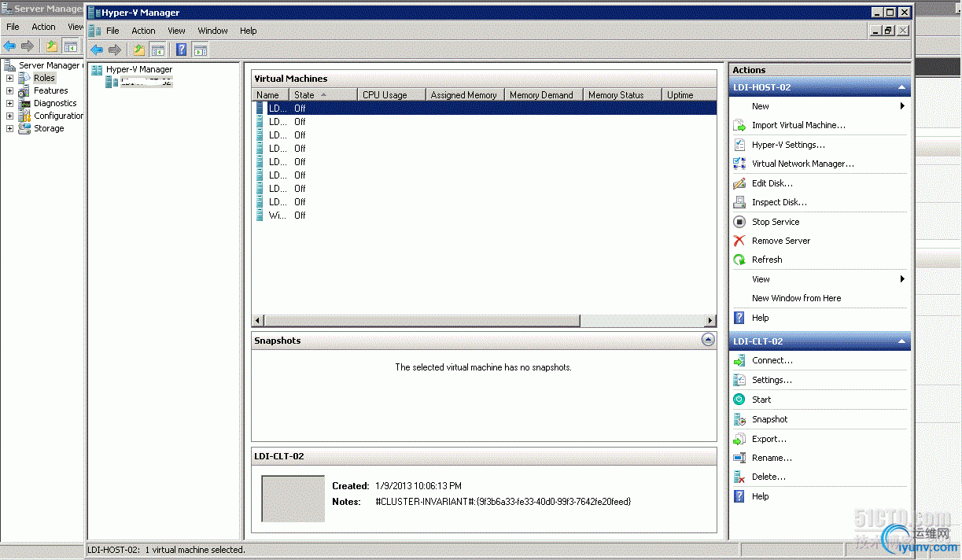Click the LDI-CLT-02 preview thumbnail
The image size is (962, 560).
(x=293, y=499)
